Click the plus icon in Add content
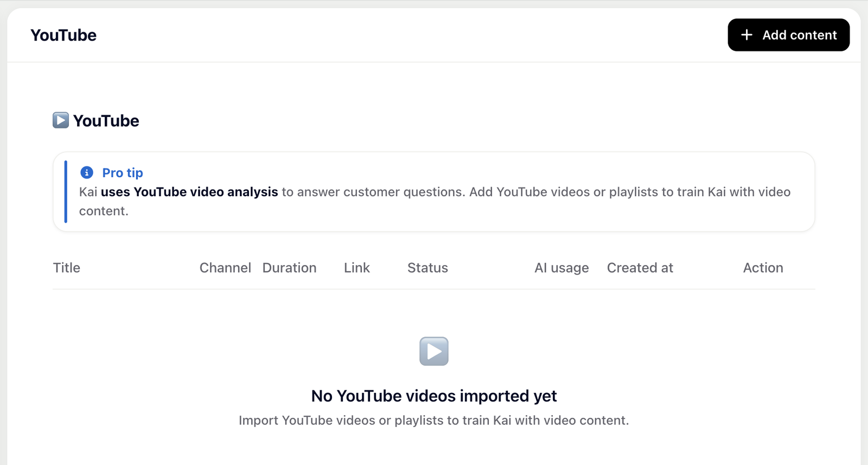 746,35
